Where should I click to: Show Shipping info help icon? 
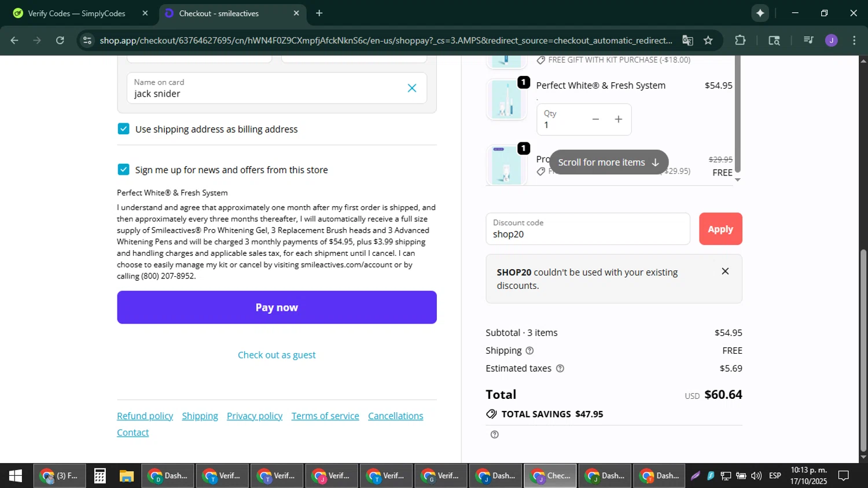click(529, 350)
